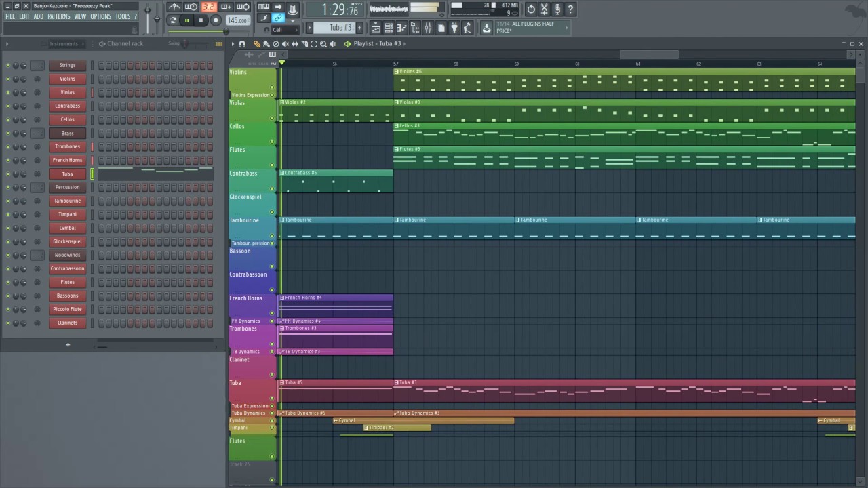Select the Mute tool in Playlist
868x488 pixels.
(285, 44)
